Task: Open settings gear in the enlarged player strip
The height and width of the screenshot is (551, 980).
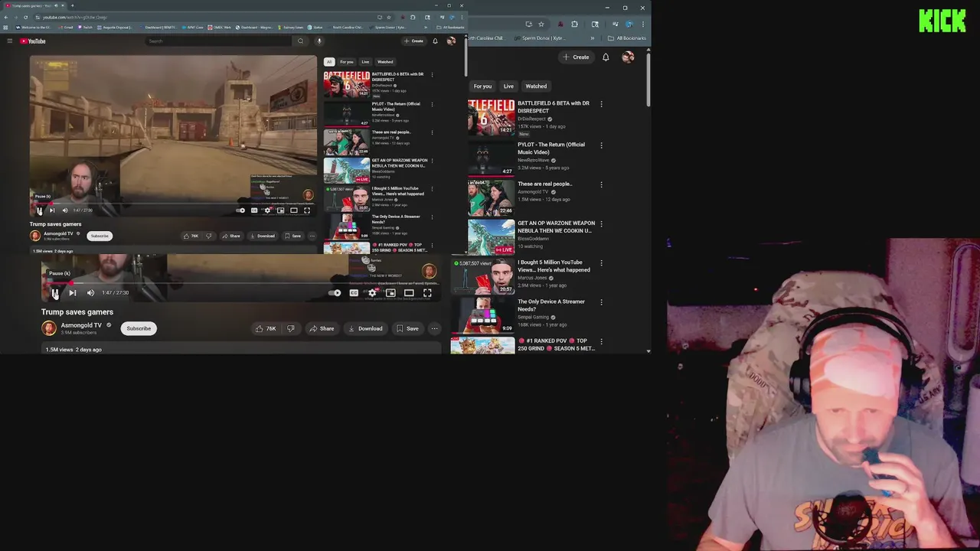Action: click(x=372, y=292)
